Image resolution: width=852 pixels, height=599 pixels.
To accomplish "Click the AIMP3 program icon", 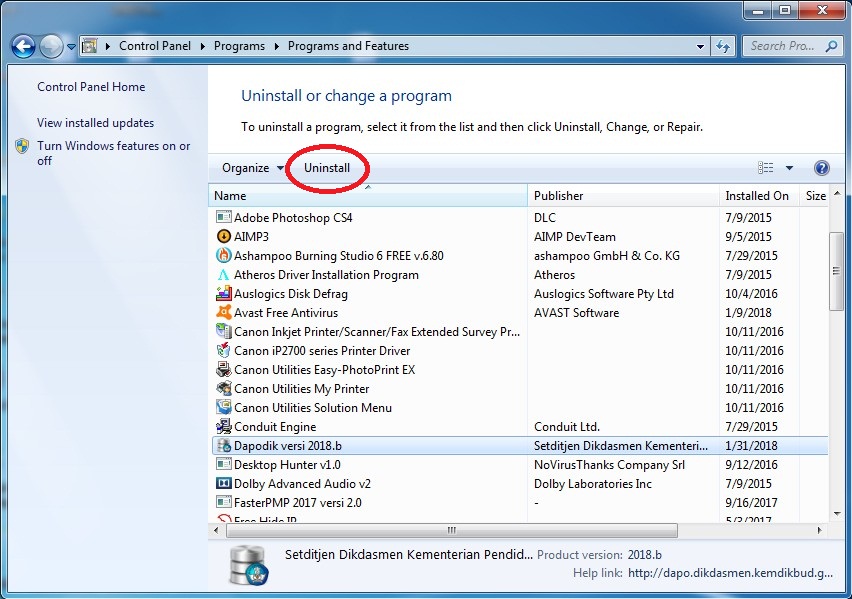I will (223, 236).
